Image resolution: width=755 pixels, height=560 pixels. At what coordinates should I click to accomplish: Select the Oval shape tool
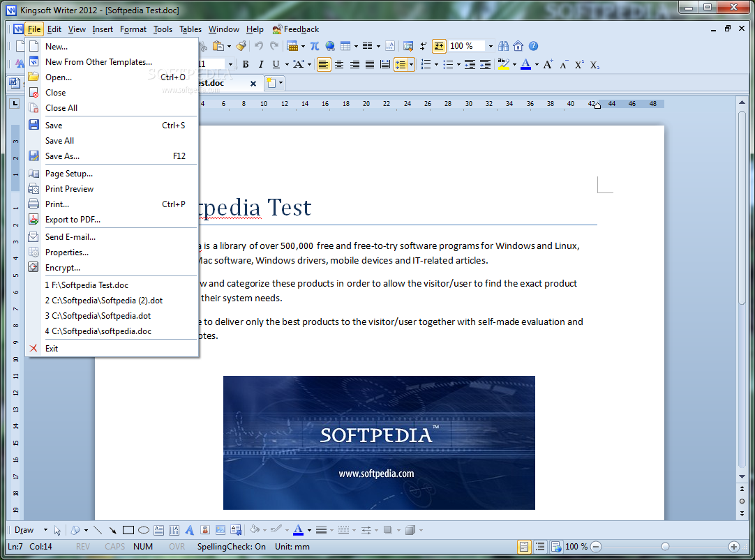(144, 530)
